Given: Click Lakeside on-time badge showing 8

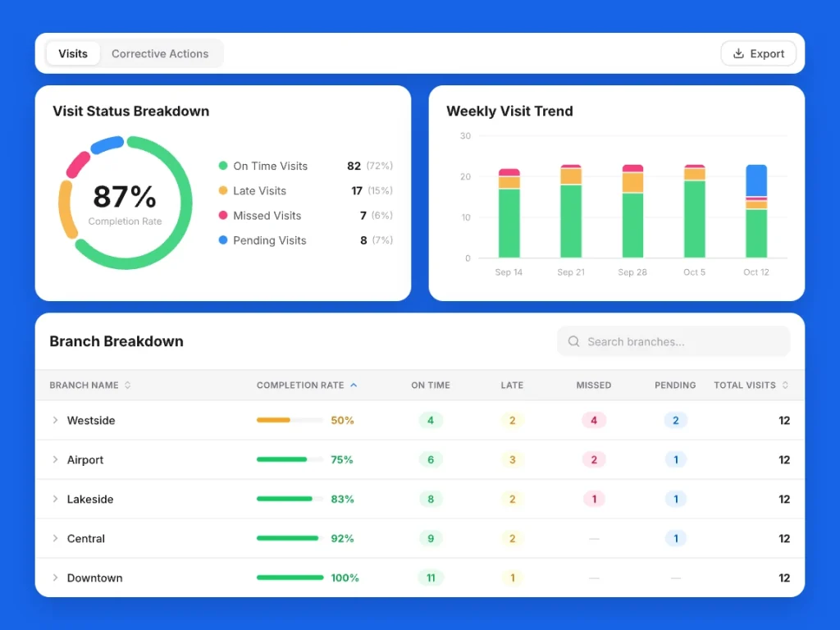Looking at the screenshot, I should (x=431, y=500).
